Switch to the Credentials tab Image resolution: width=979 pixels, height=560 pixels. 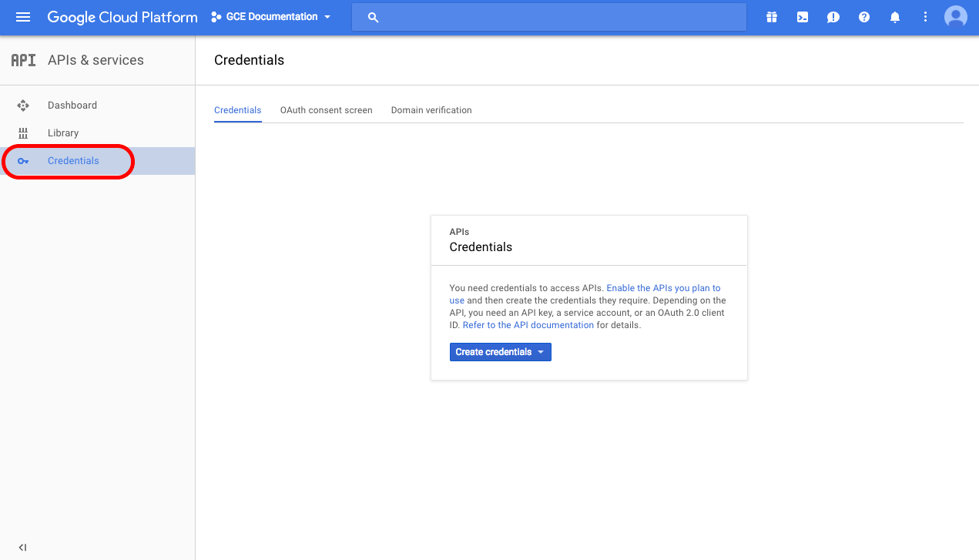point(238,110)
